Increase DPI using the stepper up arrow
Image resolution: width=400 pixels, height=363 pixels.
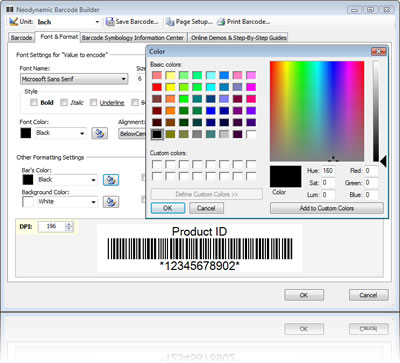(69, 224)
